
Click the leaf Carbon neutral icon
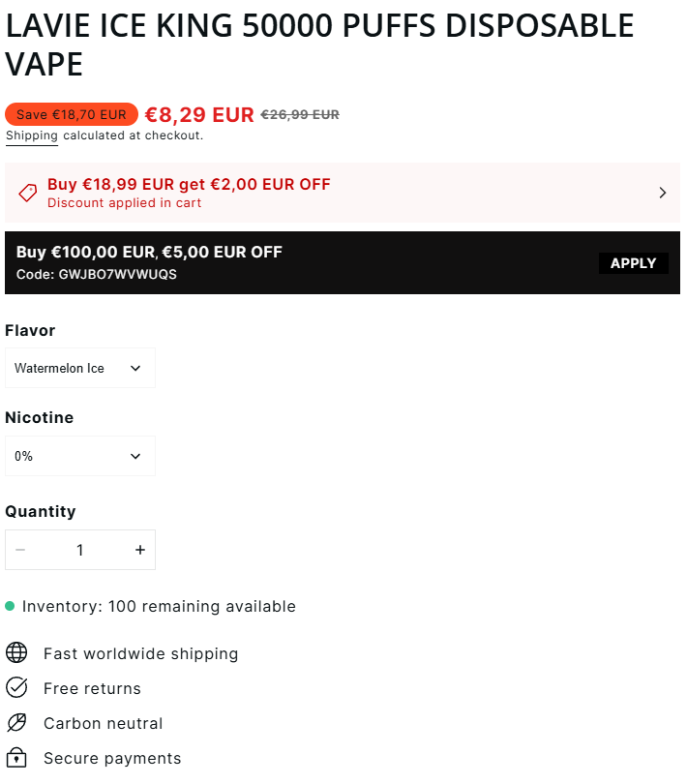point(16,722)
